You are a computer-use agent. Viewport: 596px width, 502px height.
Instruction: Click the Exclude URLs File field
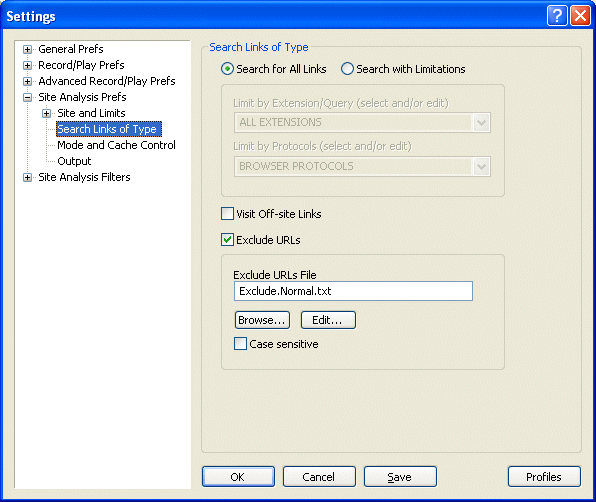pyautogui.click(x=353, y=291)
